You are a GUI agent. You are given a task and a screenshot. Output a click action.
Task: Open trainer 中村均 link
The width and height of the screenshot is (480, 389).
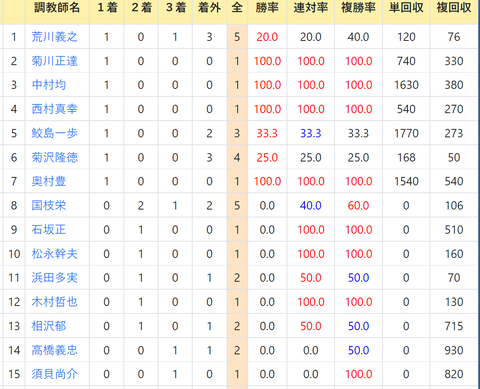point(49,85)
